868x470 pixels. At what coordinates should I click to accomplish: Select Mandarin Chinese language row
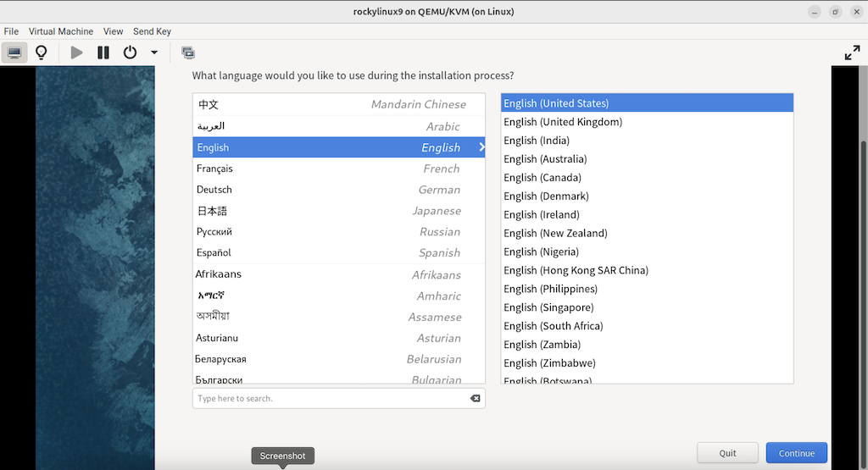coord(339,104)
